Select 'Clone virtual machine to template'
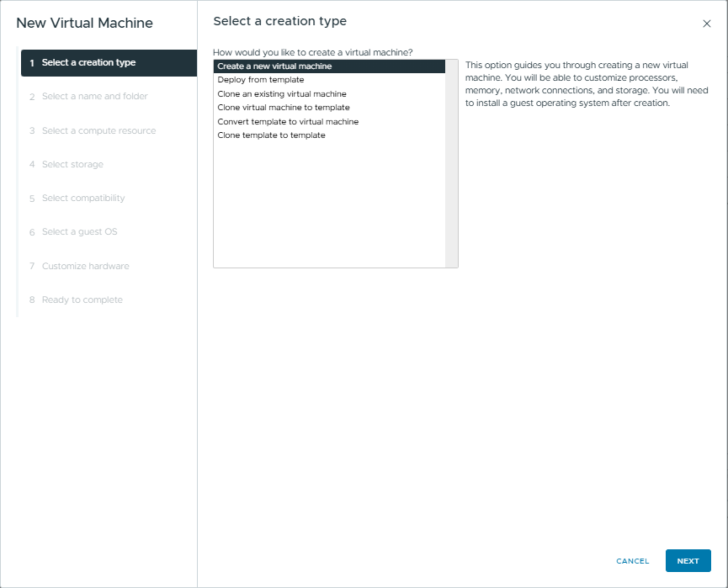The image size is (728, 588). coord(284,108)
